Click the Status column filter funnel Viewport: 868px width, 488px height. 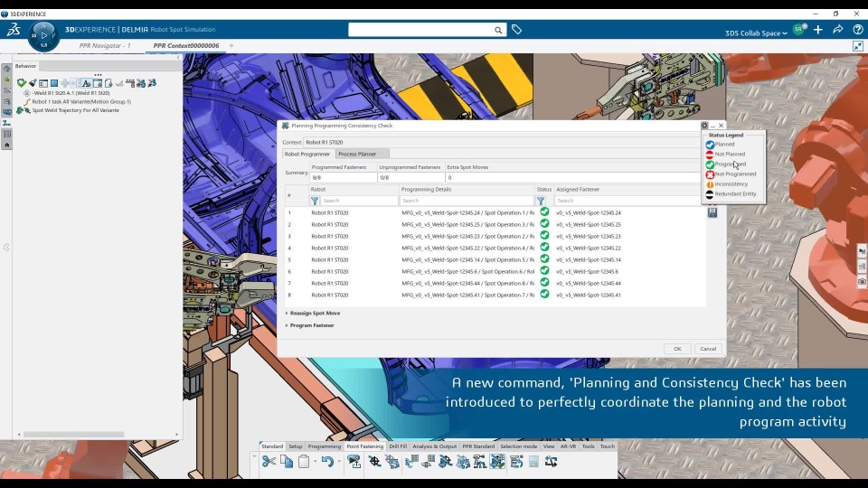[x=541, y=201]
